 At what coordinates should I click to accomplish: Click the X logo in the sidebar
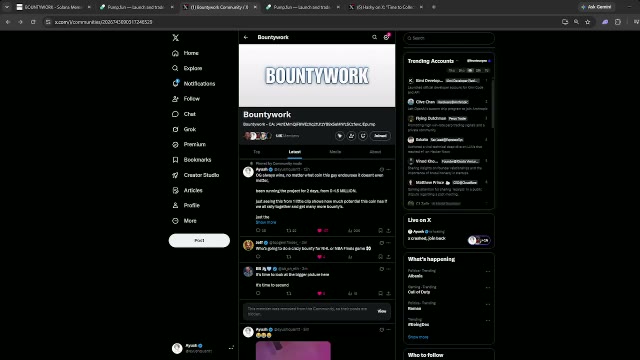176,38
